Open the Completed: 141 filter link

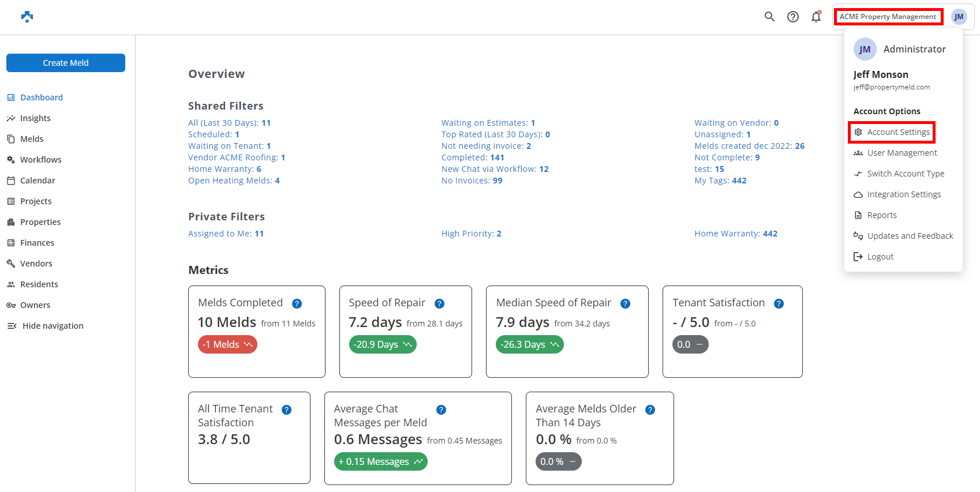[473, 157]
